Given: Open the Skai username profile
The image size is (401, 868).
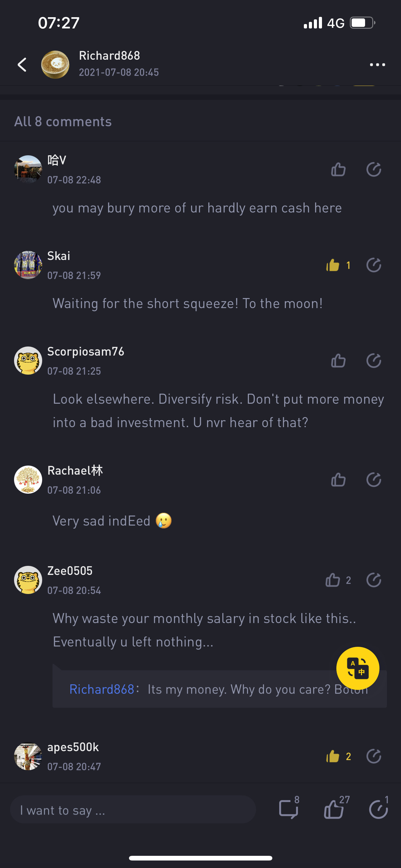Looking at the screenshot, I should (x=59, y=256).
